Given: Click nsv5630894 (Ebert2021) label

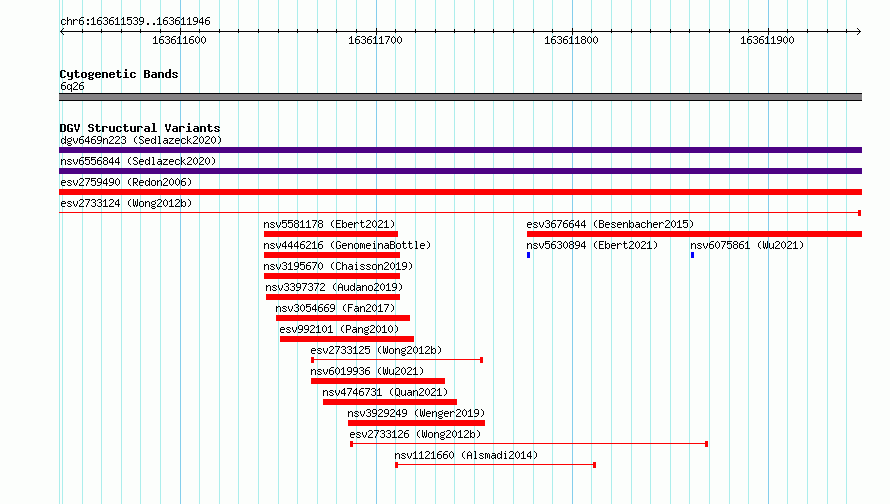Looking at the screenshot, I should click(x=592, y=245).
